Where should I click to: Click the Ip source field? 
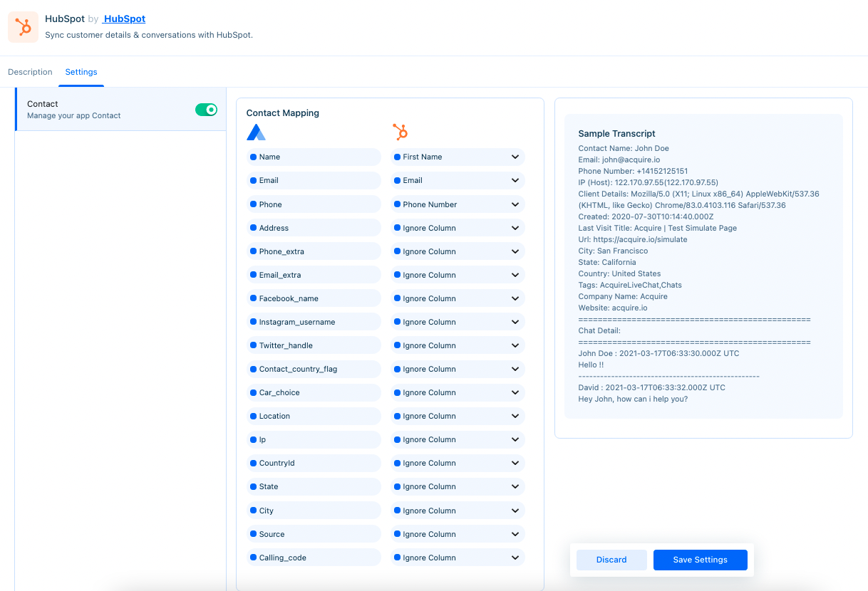[314, 439]
